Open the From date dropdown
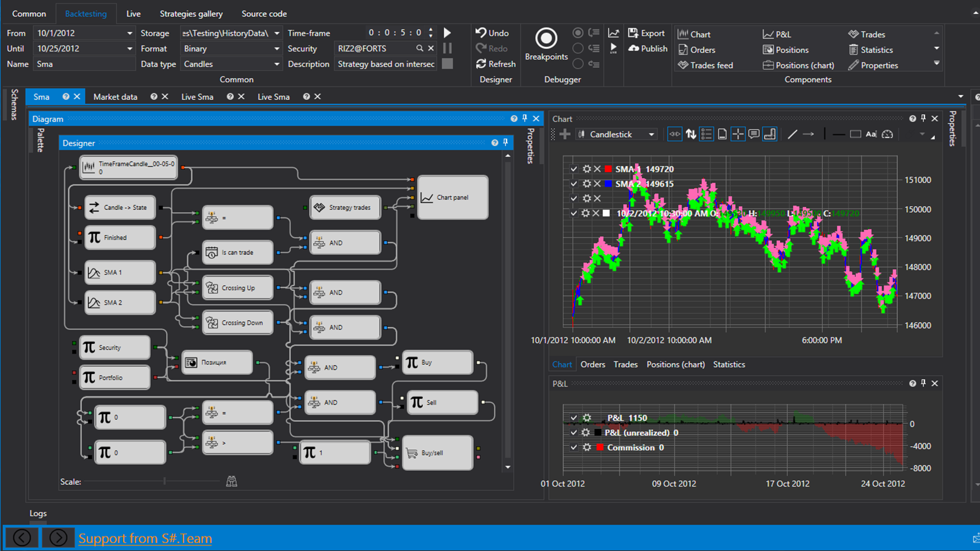This screenshot has width=980, height=551. [130, 33]
